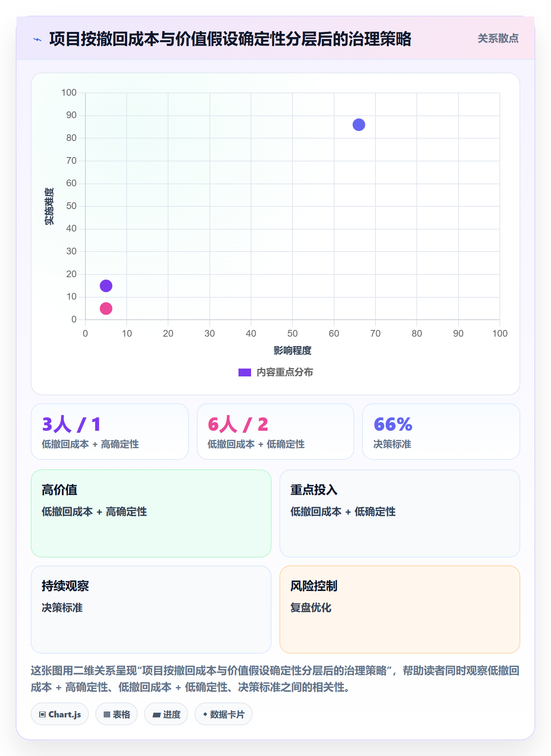Open the 3人 / 1 stat card
The height and width of the screenshot is (756, 551).
[x=110, y=432]
